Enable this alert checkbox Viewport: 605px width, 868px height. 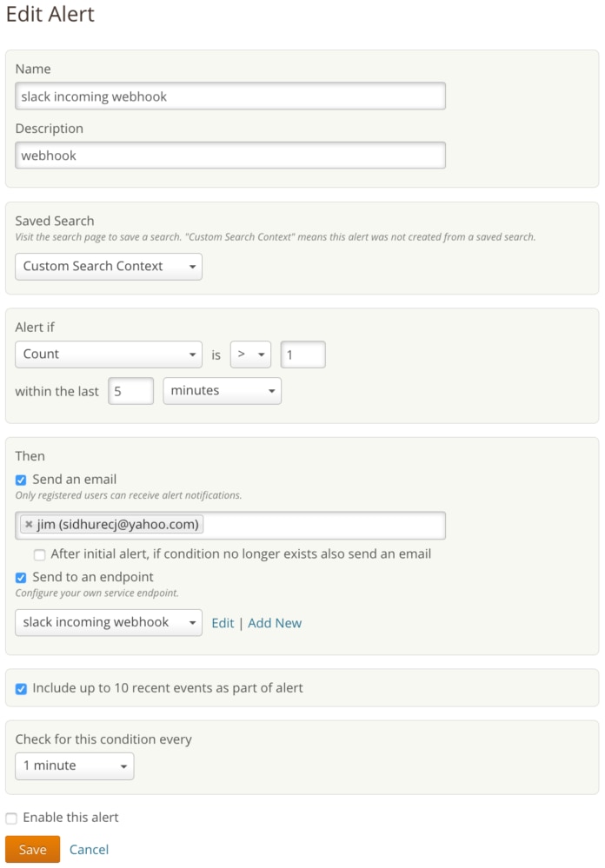click(11, 818)
